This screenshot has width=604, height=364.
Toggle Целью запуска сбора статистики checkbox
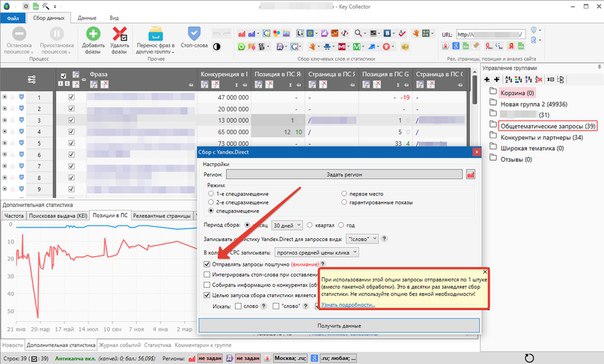click(x=207, y=295)
